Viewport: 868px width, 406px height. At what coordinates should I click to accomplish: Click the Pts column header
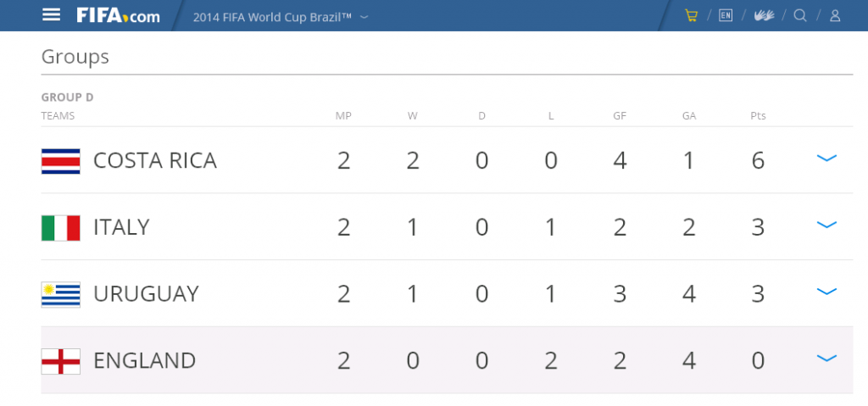tap(758, 116)
